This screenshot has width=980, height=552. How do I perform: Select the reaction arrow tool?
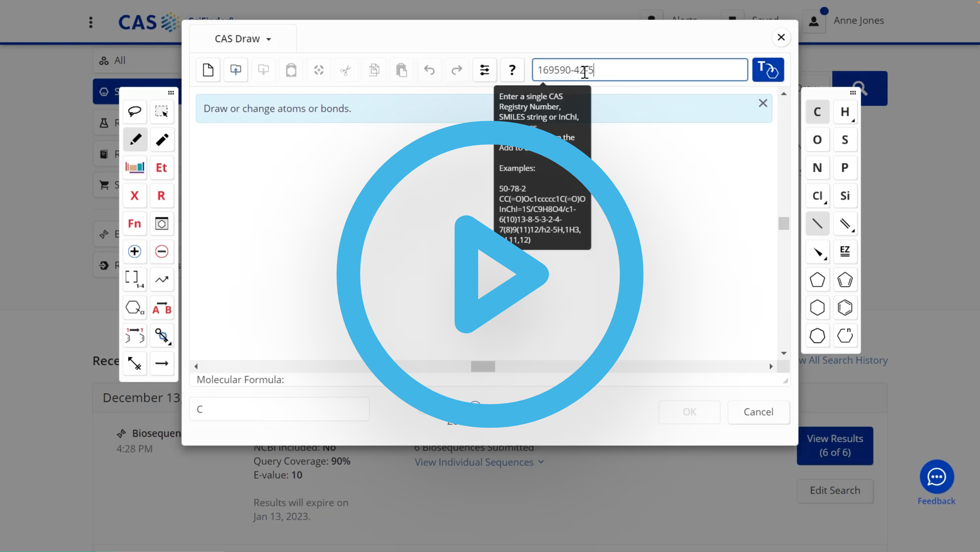coord(162,363)
